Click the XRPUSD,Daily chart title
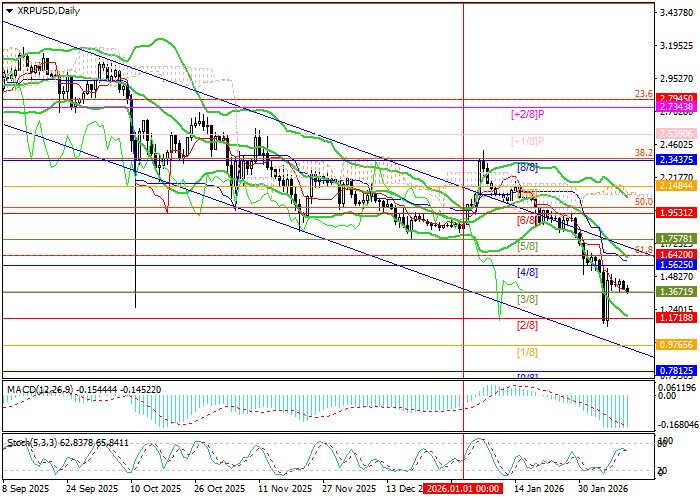 click(x=47, y=10)
